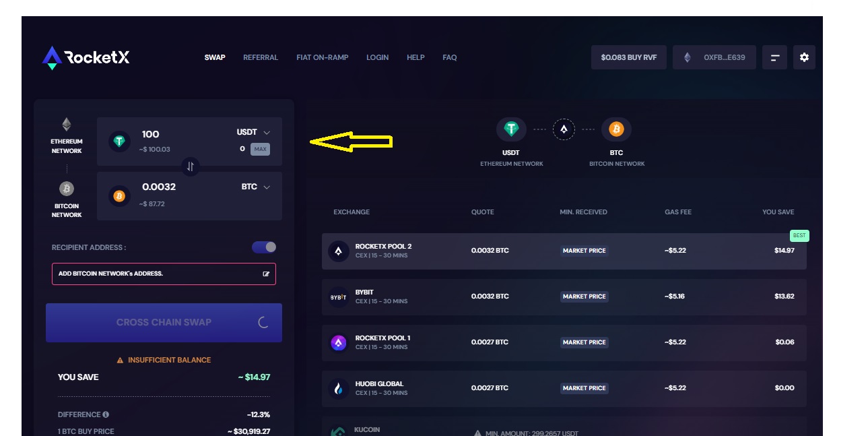This screenshot has height=436, width=868.
Task: Select the Ethereum Network icon
Action: point(67,124)
